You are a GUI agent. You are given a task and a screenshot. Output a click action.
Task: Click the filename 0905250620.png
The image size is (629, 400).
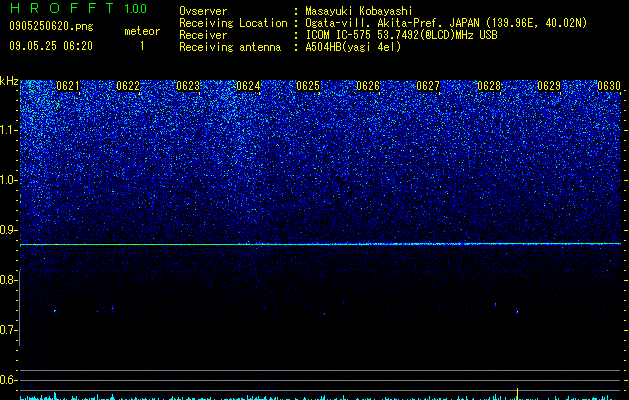(51, 26)
